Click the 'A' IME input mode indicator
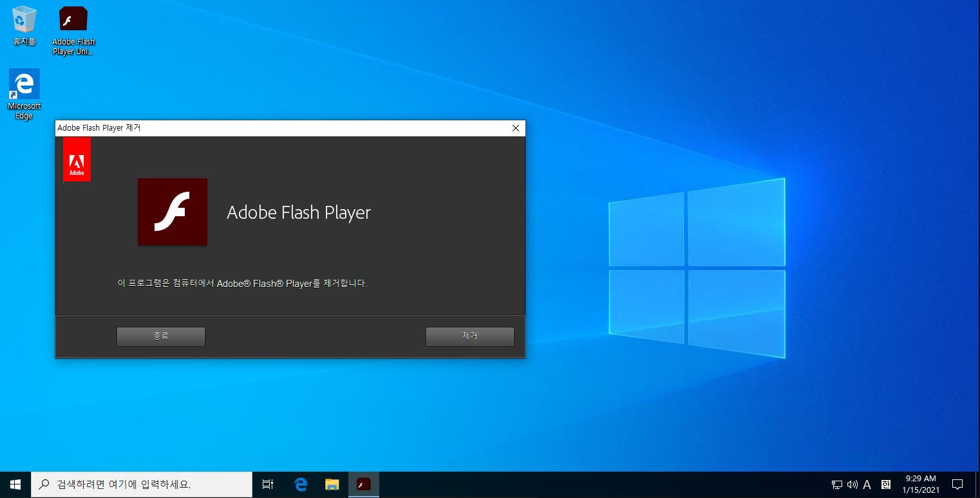 click(867, 484)
